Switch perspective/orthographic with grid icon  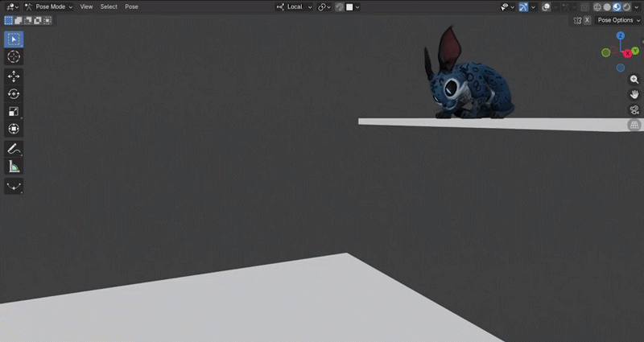[634, 126]
